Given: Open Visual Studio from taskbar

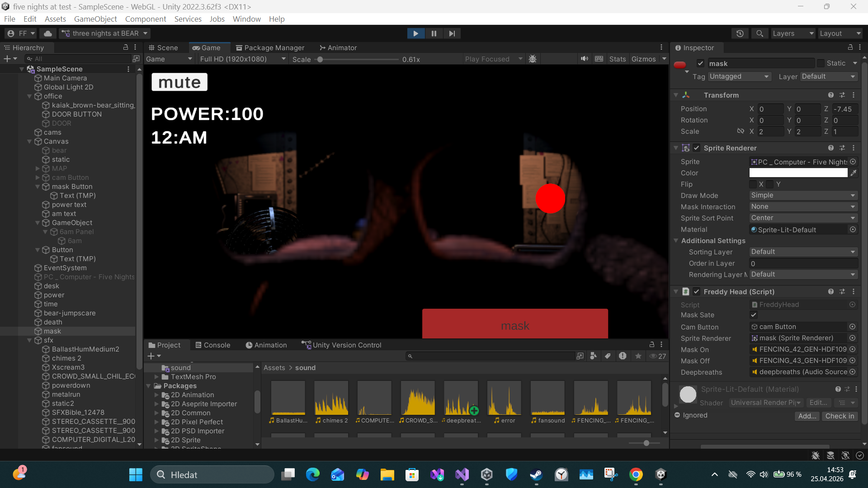Looking at the screenshot, I should pos(462,474).
